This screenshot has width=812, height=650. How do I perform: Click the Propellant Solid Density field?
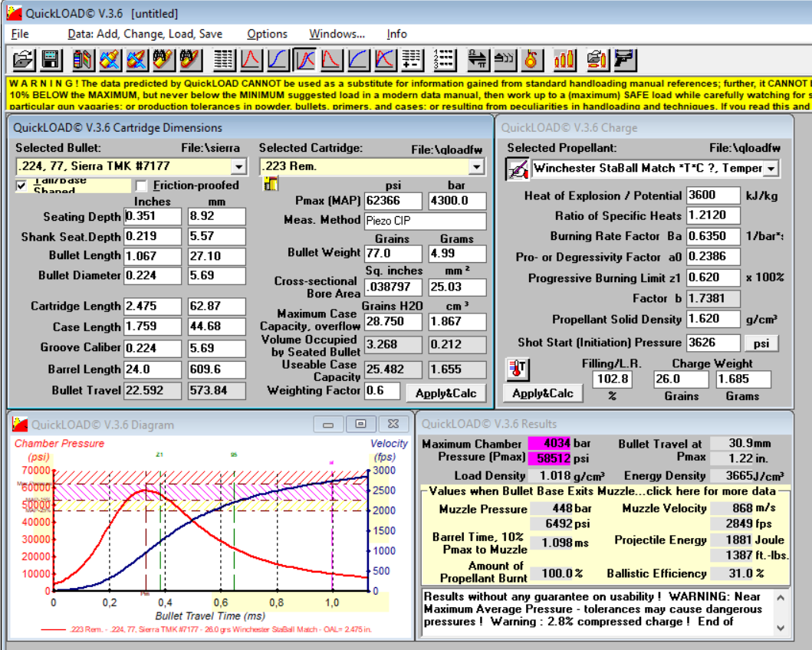pos(713,319)
